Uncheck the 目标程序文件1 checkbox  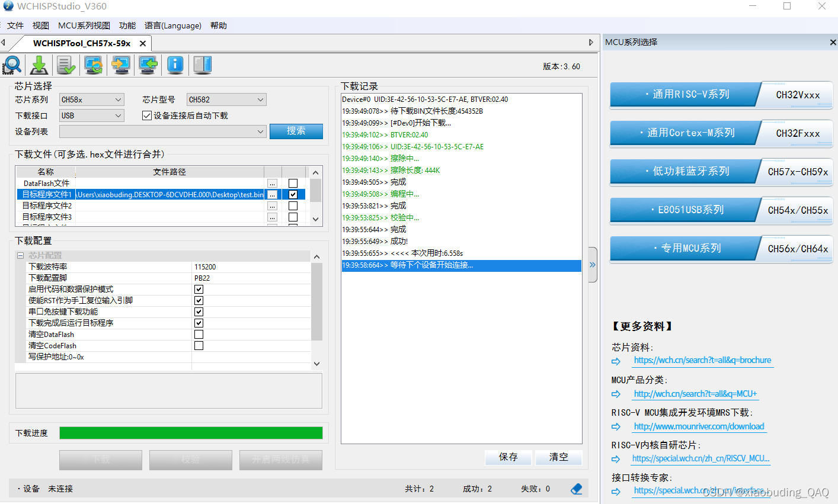[293, 194]
